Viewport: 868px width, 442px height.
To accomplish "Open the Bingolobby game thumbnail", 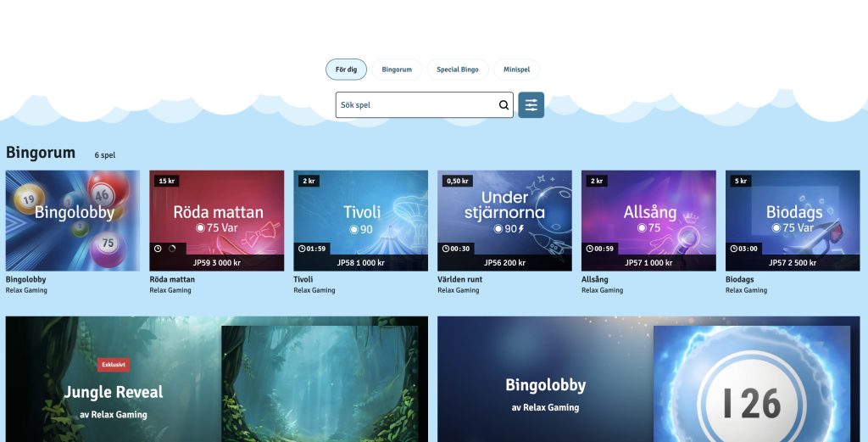I will [73, 221].
